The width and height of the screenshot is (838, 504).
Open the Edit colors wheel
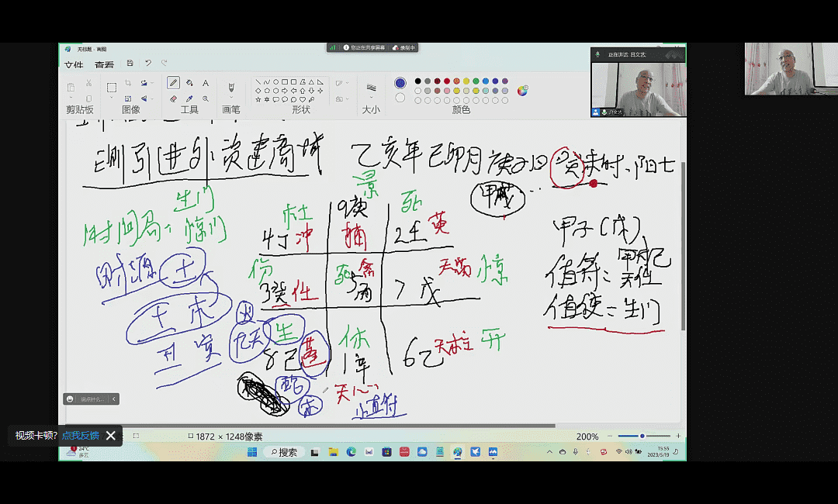[x=522, y=91]
